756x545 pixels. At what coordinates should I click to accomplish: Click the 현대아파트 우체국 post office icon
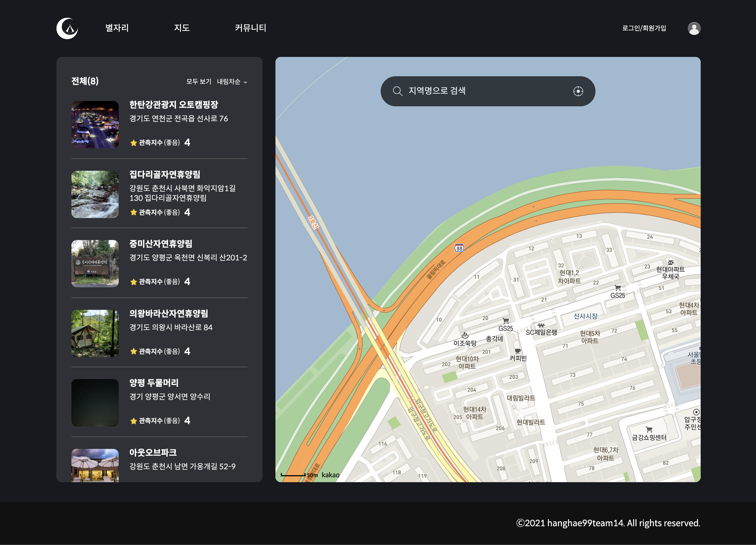click(x=670, y=262)
